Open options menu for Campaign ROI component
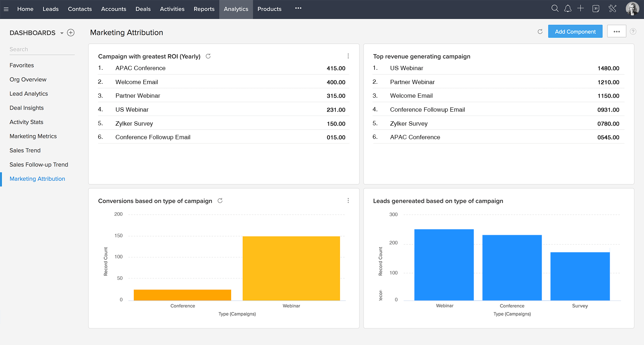 [x=348, y=56]
